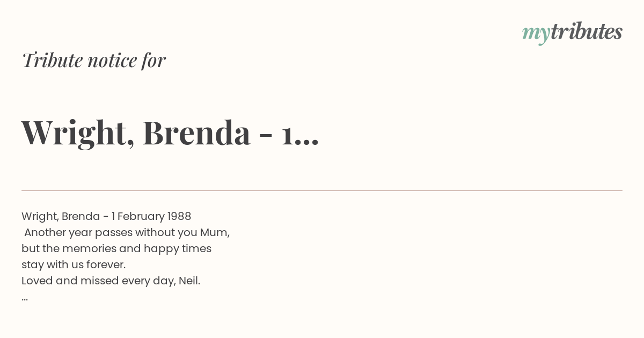The height and width of the screenshot is (338, 644).
Task: Click the horizontal divider line
Action: tap(322, 190)
